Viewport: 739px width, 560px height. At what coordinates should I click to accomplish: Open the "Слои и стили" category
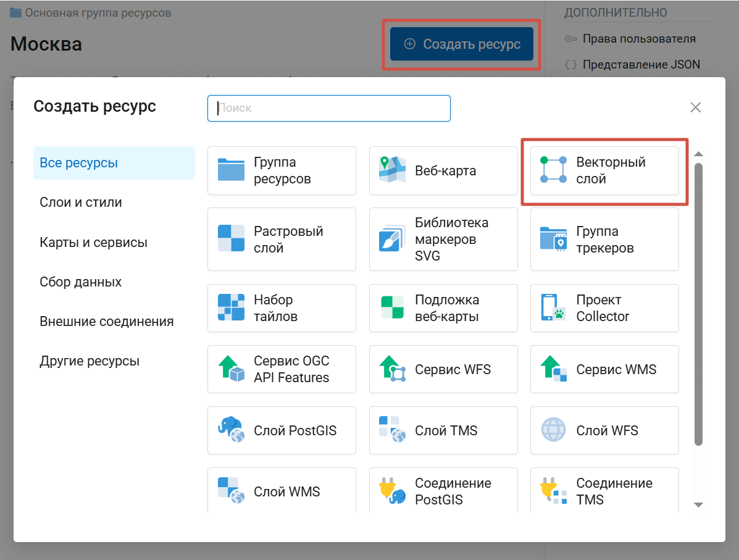coord(81,203)
